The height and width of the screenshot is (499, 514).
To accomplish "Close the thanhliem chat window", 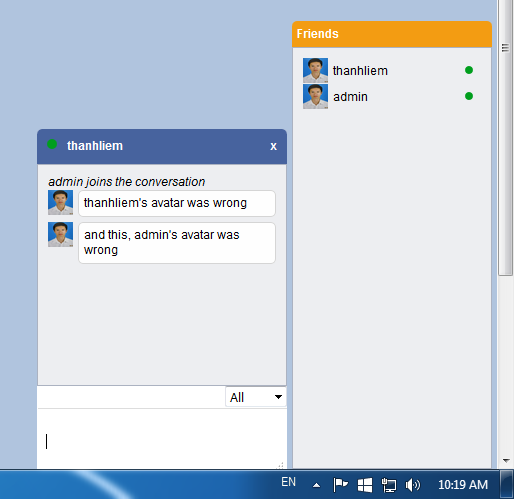I will pos(273,146).
